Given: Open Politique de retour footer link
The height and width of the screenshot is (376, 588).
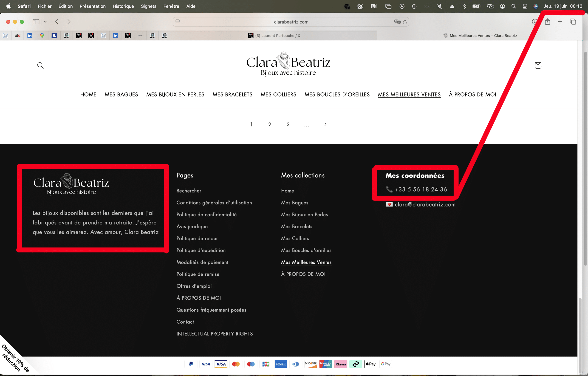Looking at the screenshot, I should click(x=197, y=238).
